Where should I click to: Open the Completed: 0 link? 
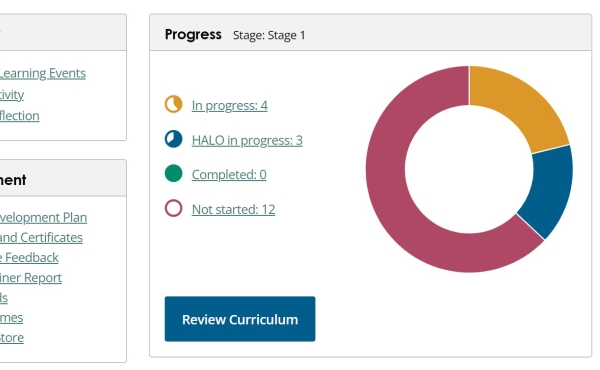click(x=229, y=174)
